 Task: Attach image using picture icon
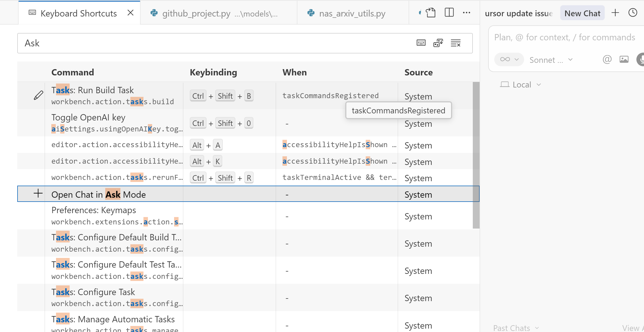pos(624,60)
